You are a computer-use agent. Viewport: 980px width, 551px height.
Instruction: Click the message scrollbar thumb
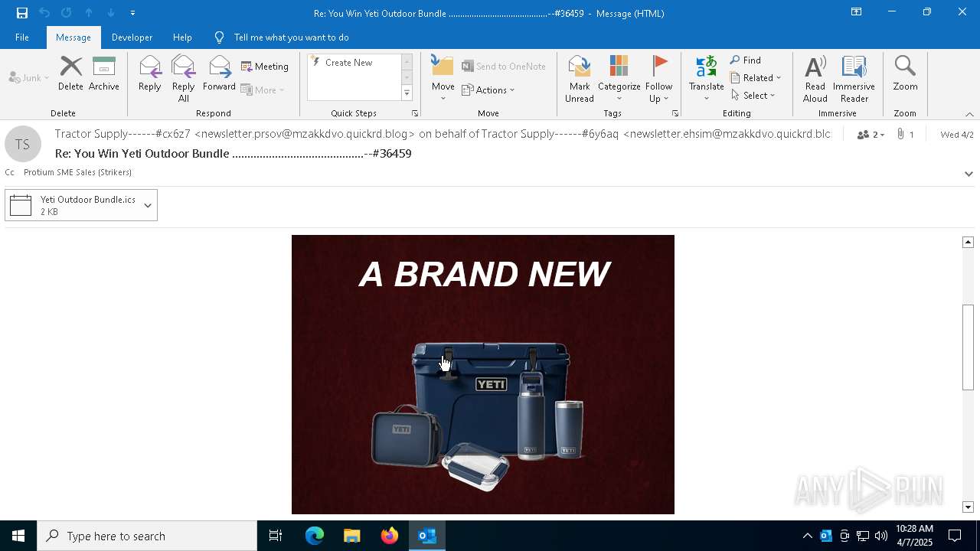(x=968, y=347)
